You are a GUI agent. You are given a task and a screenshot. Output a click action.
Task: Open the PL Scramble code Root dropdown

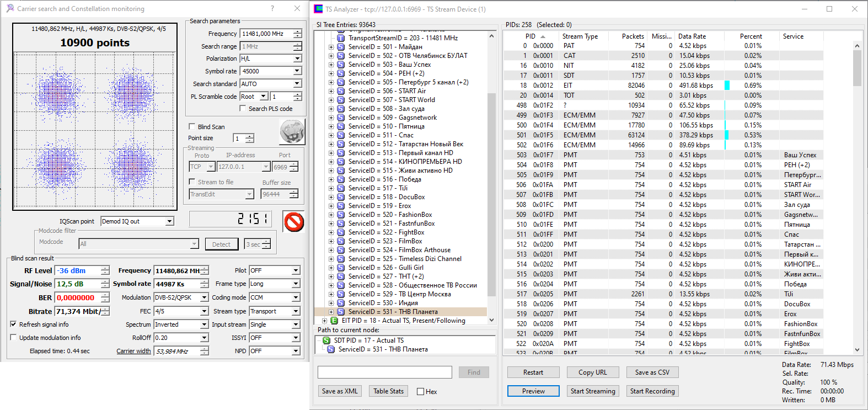tap(264, 97)
